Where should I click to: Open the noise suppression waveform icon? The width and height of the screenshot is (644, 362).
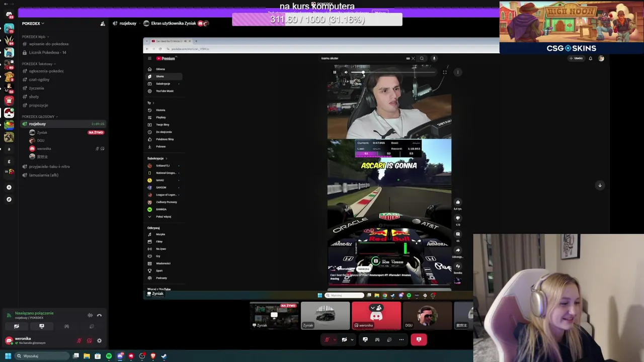tap(90, 315)
